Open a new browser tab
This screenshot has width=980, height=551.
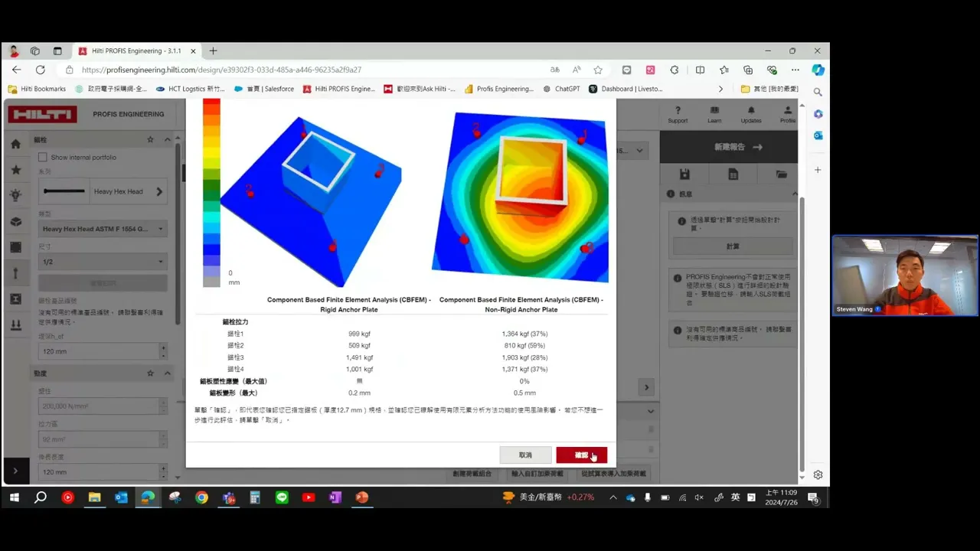click(213, 51)
